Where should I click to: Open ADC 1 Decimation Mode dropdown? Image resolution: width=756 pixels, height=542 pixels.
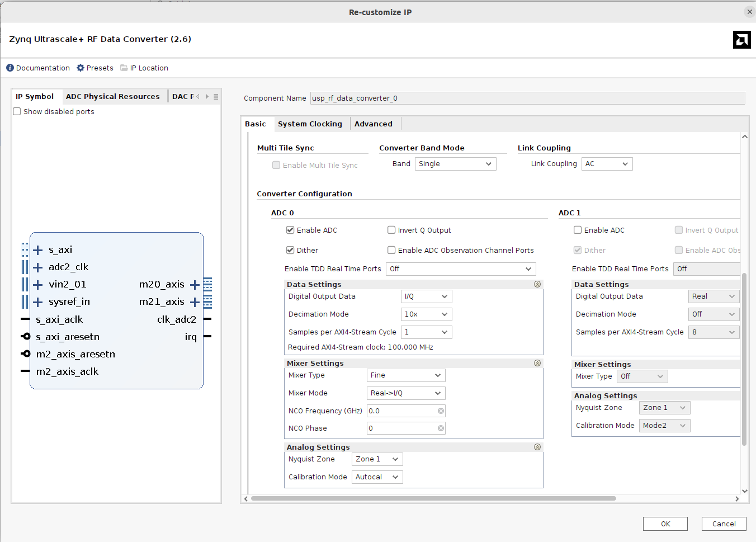coord(714,314)
